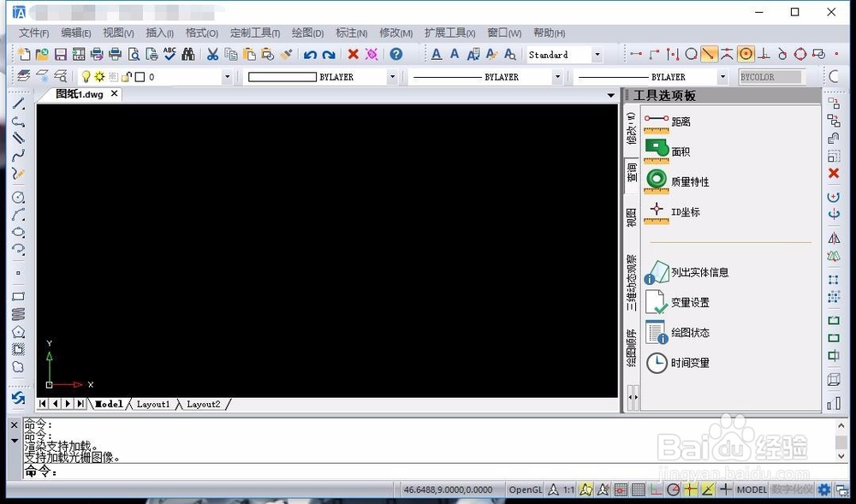Toggle layer lock padlock icon

127,76
